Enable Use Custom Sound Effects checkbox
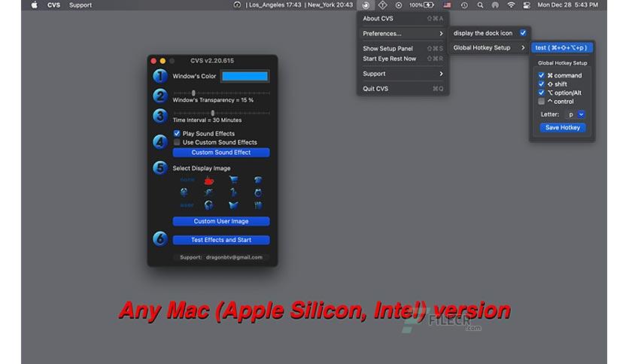 pyautogui.click(x=177, y=142)
